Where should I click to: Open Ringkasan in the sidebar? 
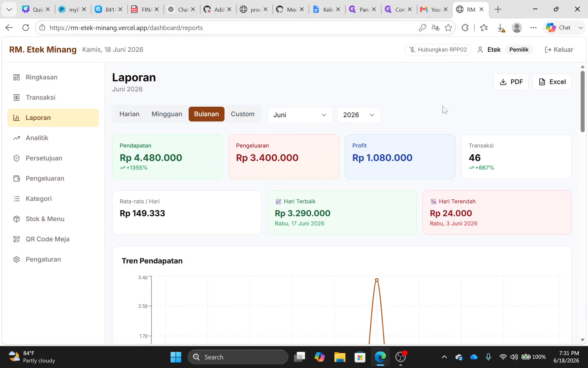pos(53,77)
